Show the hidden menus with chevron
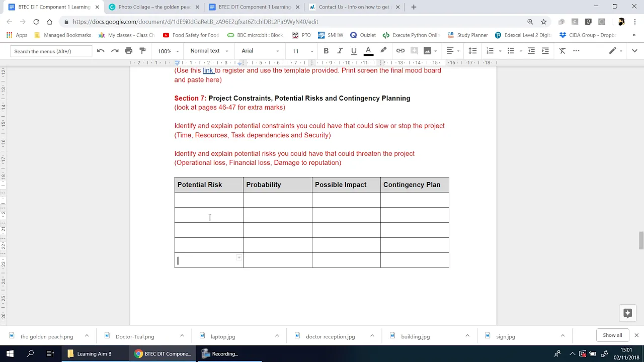The height and width of the screenshot is (362, 644). (634, 51)
